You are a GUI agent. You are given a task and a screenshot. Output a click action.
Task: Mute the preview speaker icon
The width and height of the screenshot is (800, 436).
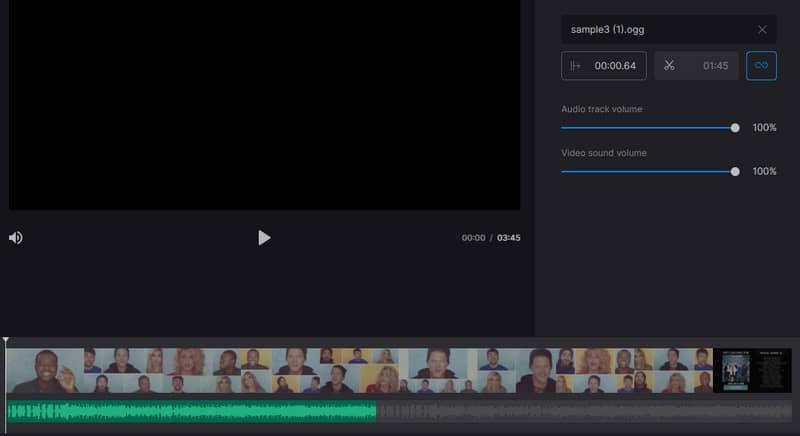tap(15, 238)
